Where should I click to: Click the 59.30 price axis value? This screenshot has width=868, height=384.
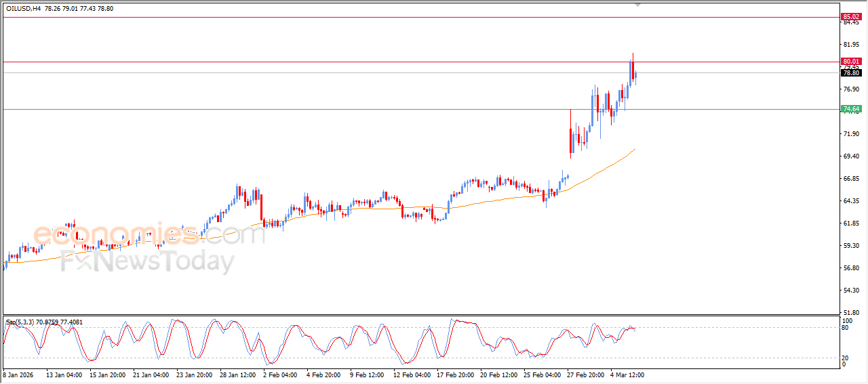[x=851, y=246]
